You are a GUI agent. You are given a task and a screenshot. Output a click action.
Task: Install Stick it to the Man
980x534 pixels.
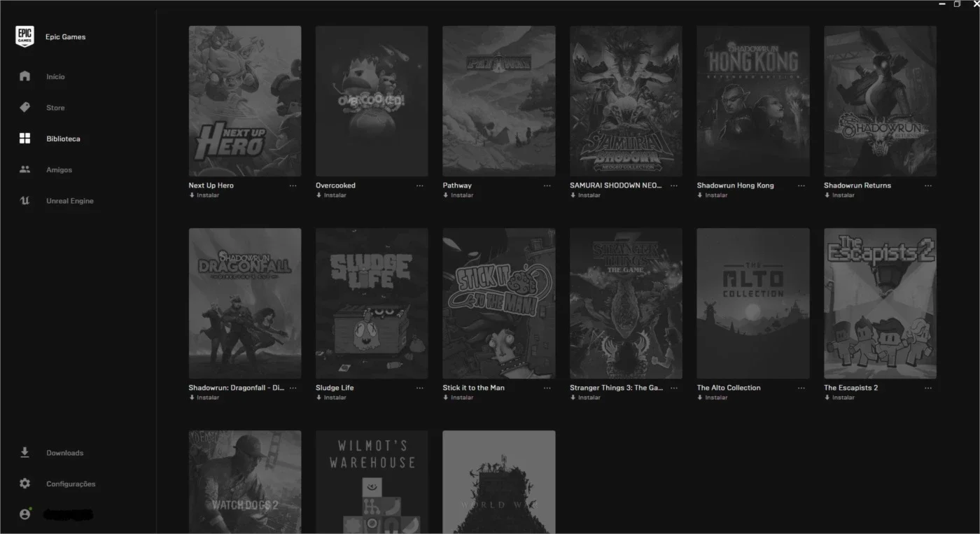coord(458,398)
